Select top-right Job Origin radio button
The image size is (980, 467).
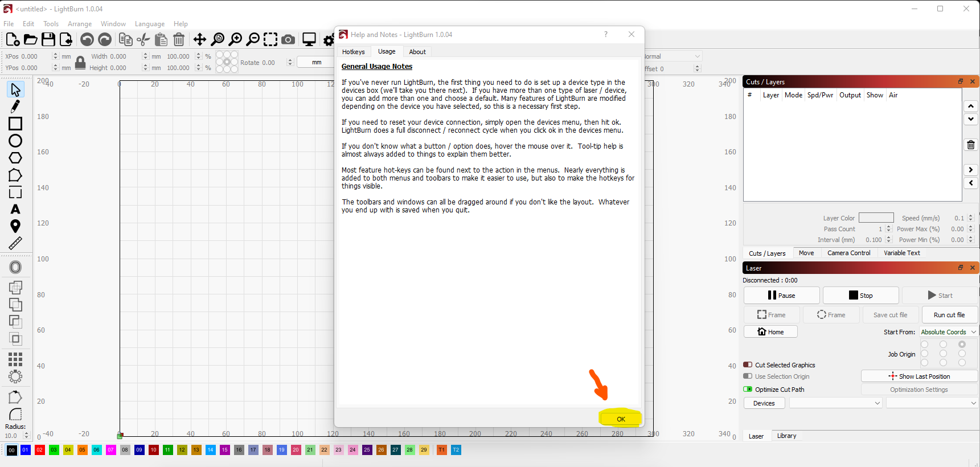[962, 345]
